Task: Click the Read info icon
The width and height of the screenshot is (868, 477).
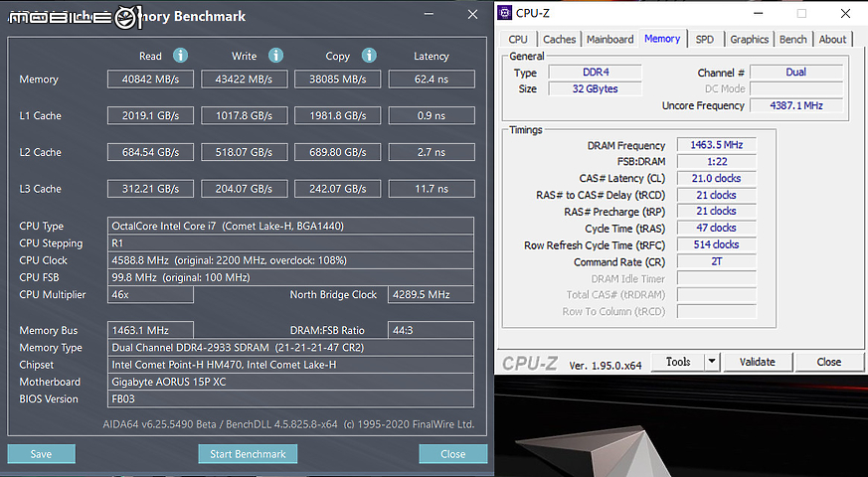Action: 181,56
